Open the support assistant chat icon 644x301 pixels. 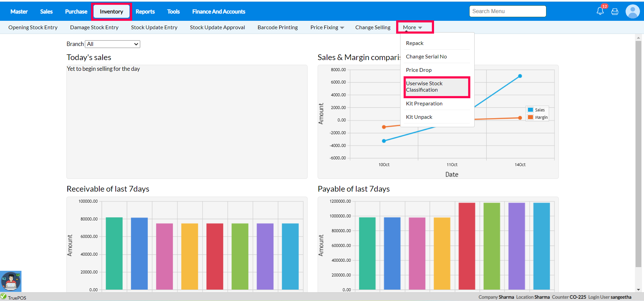[x=11, y=281]
